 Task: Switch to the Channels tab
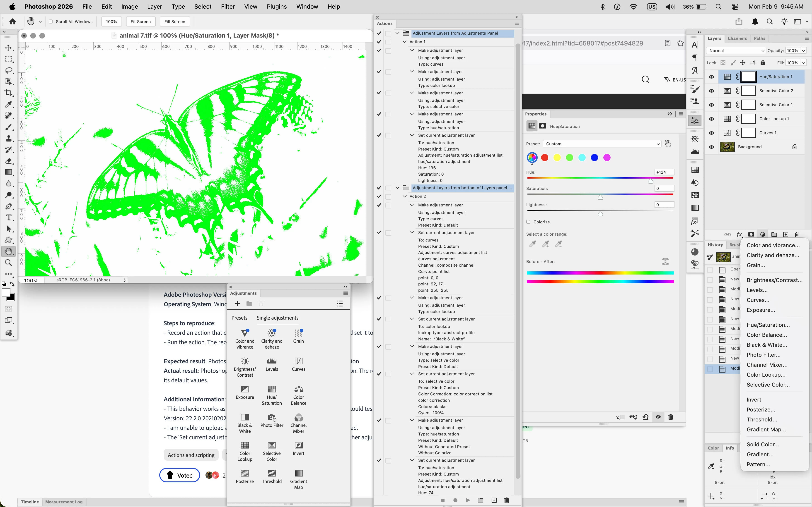[737, 38]
